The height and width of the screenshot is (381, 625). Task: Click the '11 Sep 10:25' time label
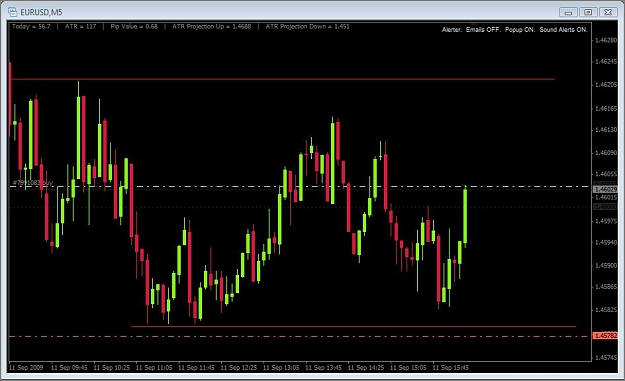coord(112,367)
